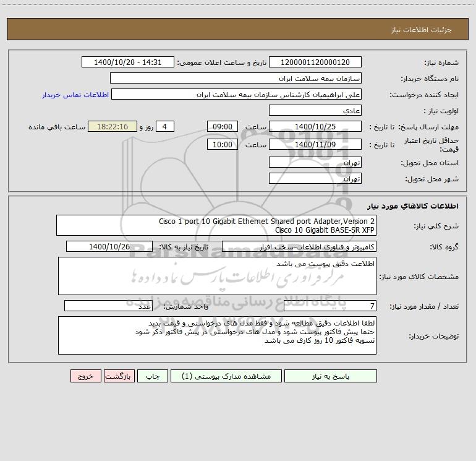Click the 'شهر محل تحویل:' label

tap(432, 179)
